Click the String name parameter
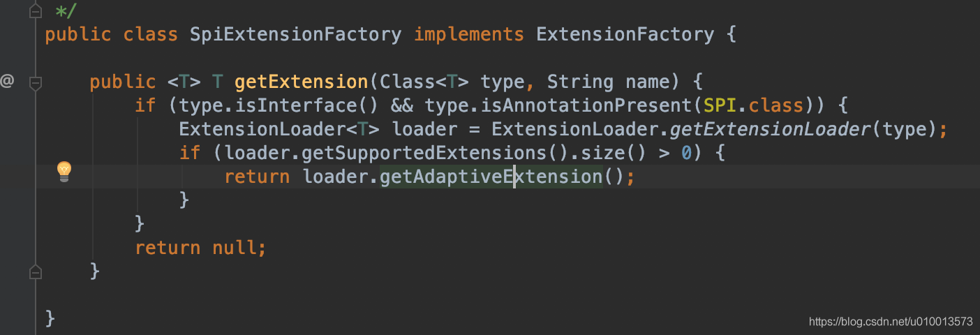Viewport: 980px width, 335px height. pyautogui.click(x=612, y=82)
